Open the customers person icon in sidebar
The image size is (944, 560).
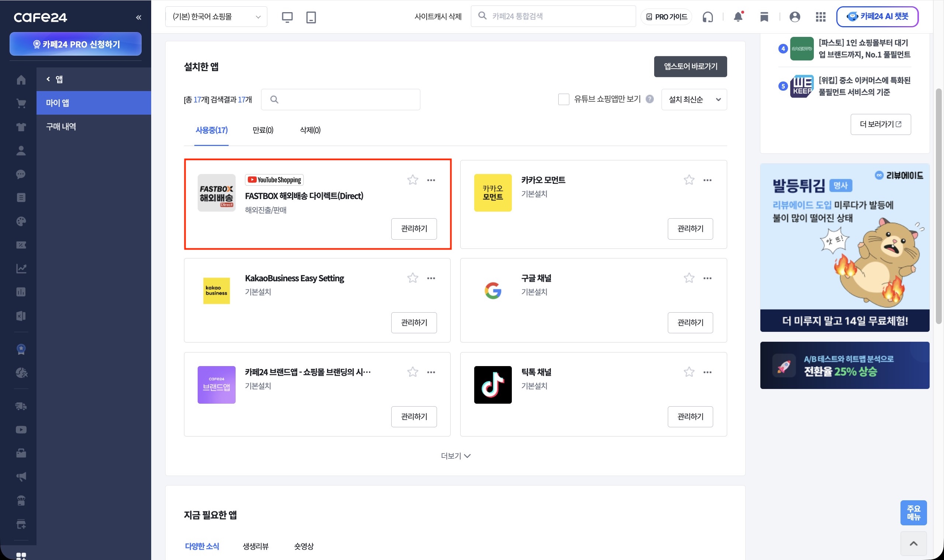(x=21, y=150)
